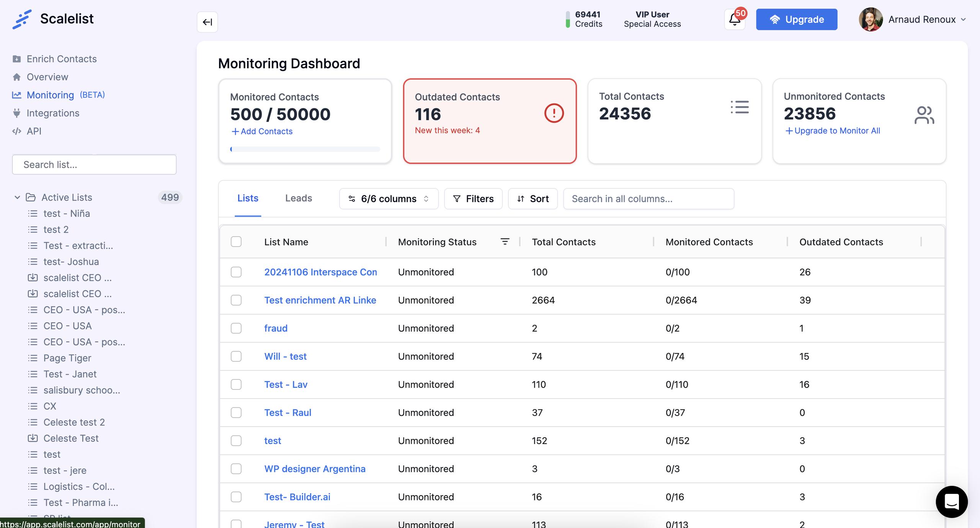The image size is (980, 528).
Task: Click the Scalelist logo icon
Action: pyautogui.click(x=22, y=19)
